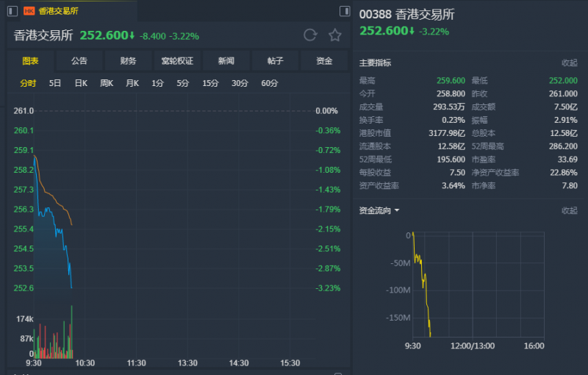Click the 今开 value 258.800
Screen dimensions: 588x375
tap(451, 94)
